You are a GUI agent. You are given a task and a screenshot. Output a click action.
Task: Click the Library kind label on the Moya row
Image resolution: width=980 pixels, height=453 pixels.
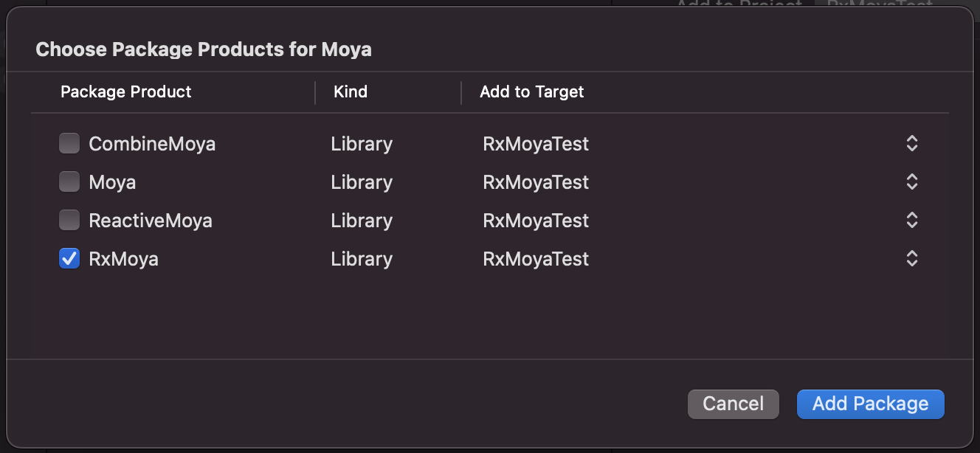pyautogui.click(x=362, y=181)
